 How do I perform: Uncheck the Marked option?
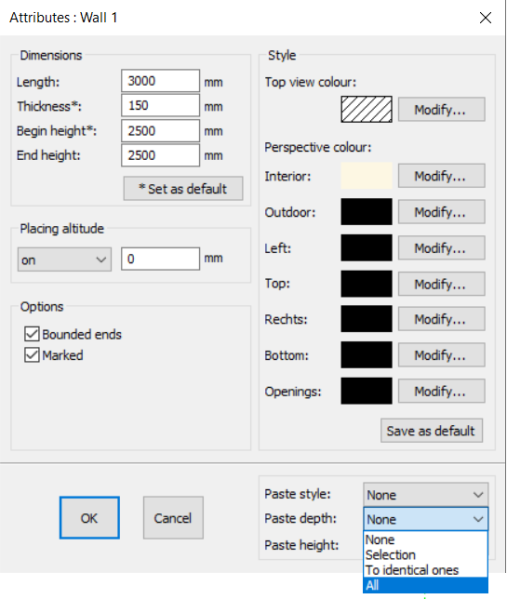pyautogui.click(x=32, y=355)
